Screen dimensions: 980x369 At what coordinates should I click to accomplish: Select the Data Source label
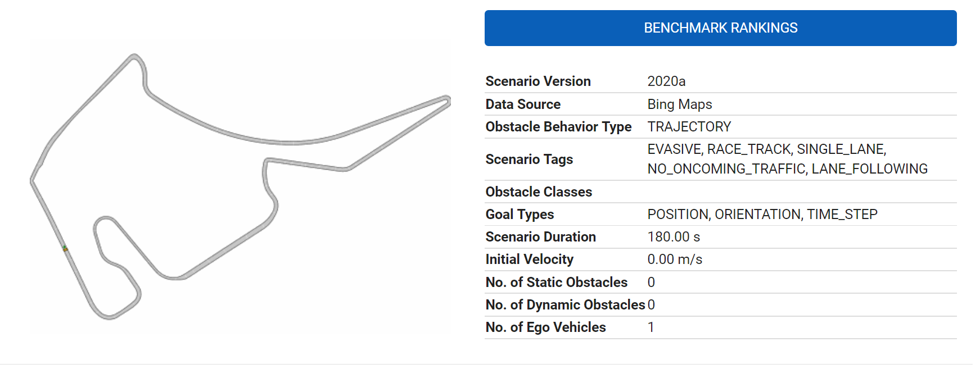[x=523, y=104]
